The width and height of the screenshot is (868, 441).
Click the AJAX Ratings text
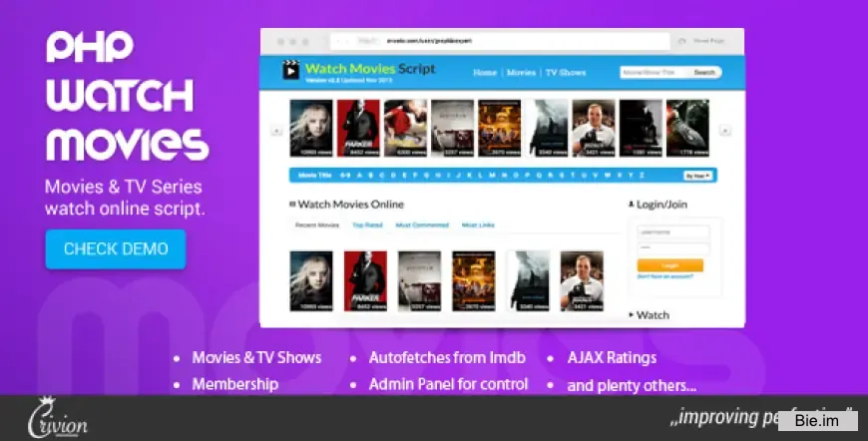612,358
